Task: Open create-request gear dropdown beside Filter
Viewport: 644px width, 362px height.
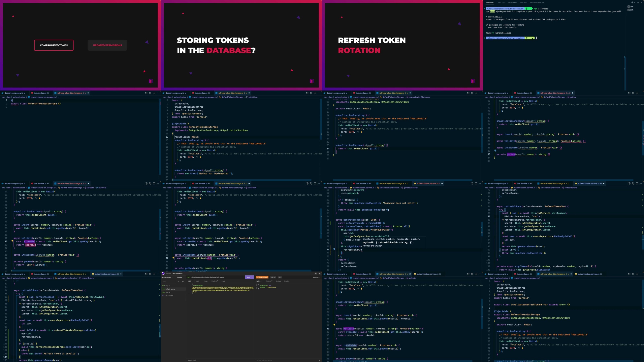Action: point(183,282)
